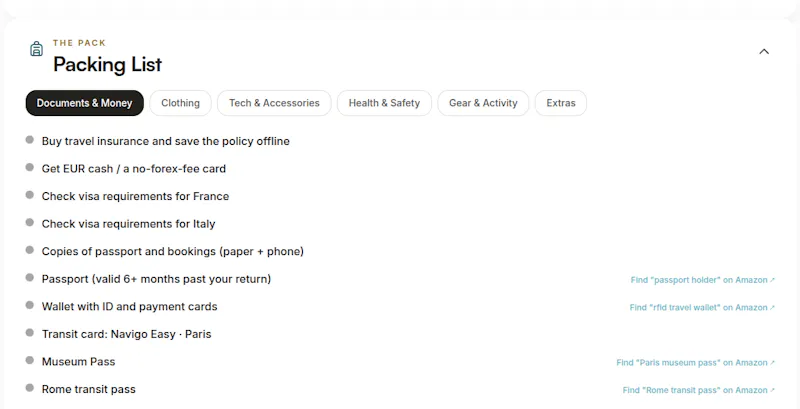Tick the France visa requirements bullet
Viewport: 800px width, 409px height.
pyautogui.click(x=30, y=195)
